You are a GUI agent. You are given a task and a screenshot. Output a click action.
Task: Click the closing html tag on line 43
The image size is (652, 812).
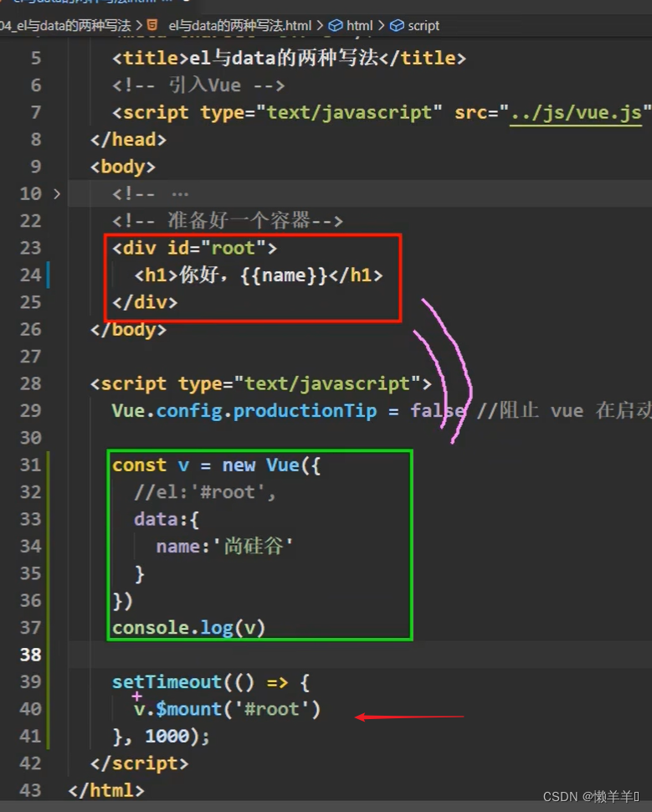tap(106, 790)
